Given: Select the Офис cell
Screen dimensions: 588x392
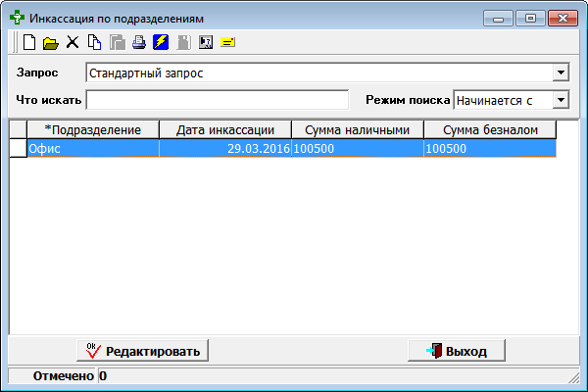Looking at the screenshot, I should tap(93, 149).
